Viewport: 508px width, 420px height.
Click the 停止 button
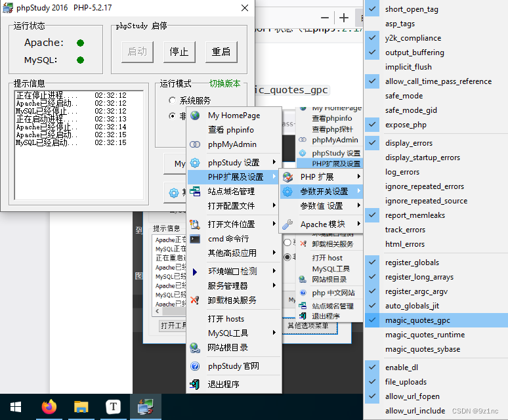tap(179, 52)
